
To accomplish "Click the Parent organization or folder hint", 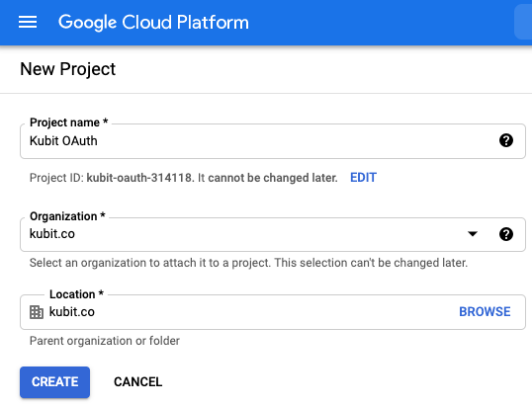I will click(x=105, y=341).
